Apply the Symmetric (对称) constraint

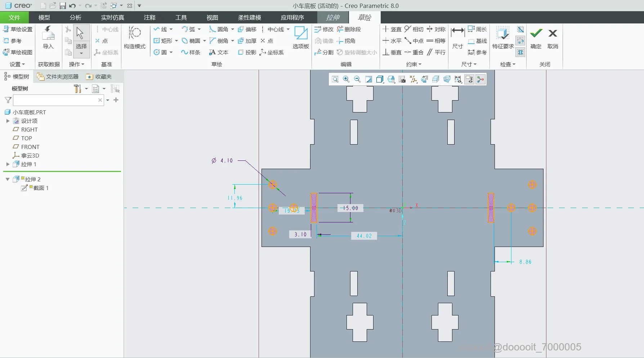coord(436,29)
